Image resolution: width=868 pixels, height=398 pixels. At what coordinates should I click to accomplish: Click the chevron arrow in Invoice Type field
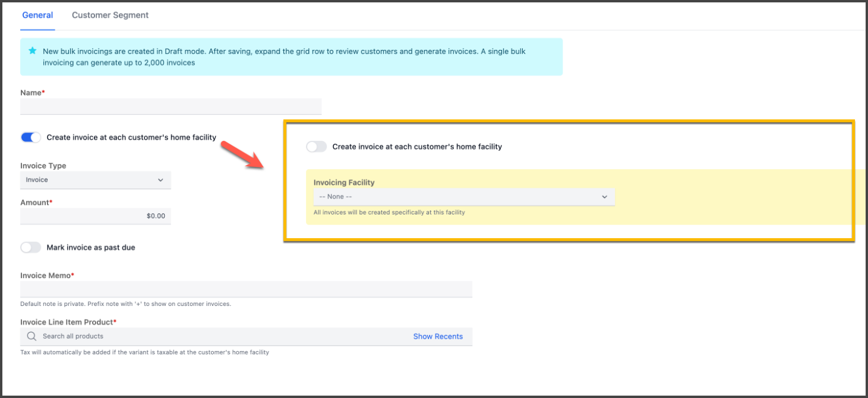[x=160, y=180]
